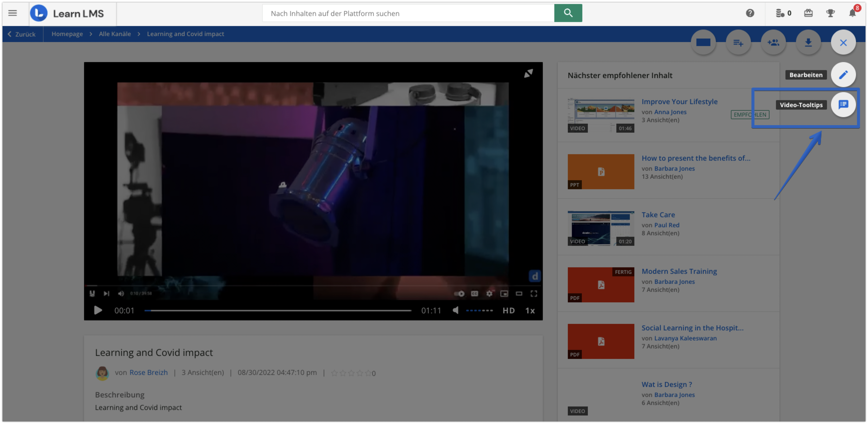Click Social Learning PDF thumbnail
The width and height of the screenshot is (868, 424).
601,342
